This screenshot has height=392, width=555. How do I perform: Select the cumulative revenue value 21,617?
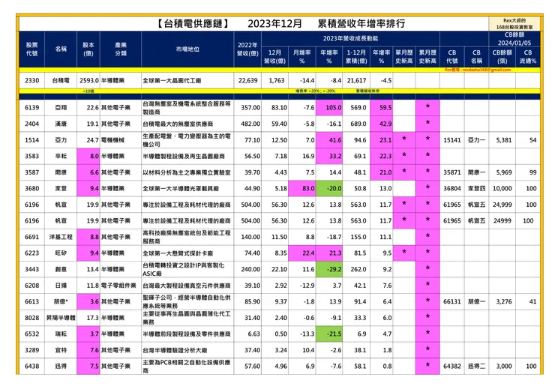click(x=356, y=81)
